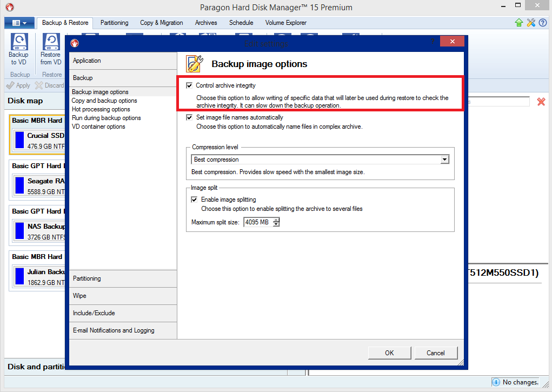
Task: Open the Volume Explorer tab
Action: point(286,23)
